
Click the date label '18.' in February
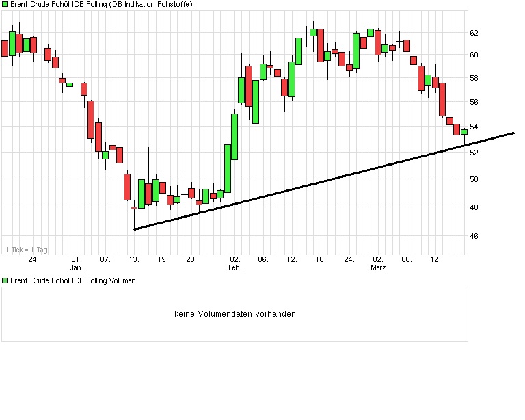(x=321, y=259)
